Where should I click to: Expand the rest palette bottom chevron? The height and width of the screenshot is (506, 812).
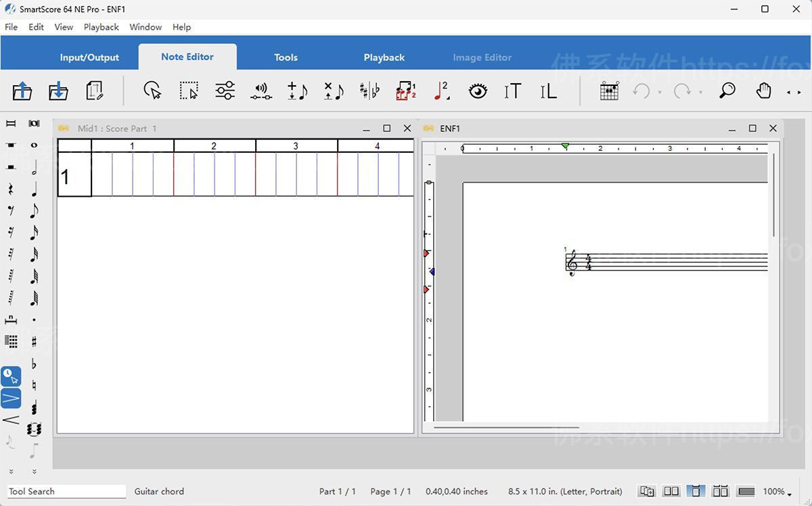(11, 471)
